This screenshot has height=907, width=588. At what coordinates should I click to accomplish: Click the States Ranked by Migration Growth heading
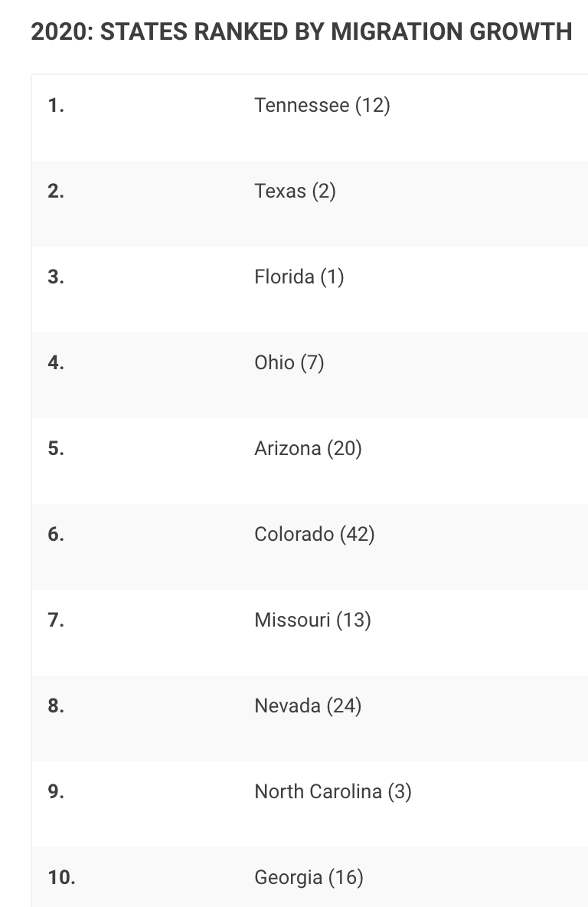point(301,31)
